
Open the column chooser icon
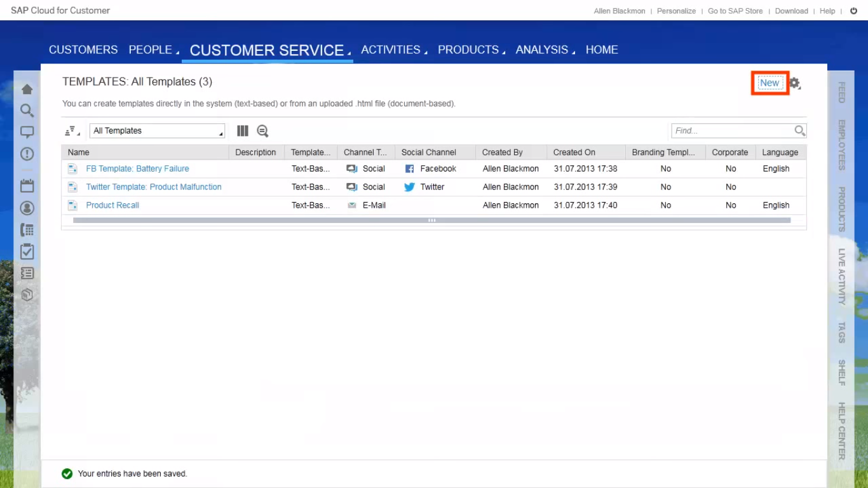243,131
